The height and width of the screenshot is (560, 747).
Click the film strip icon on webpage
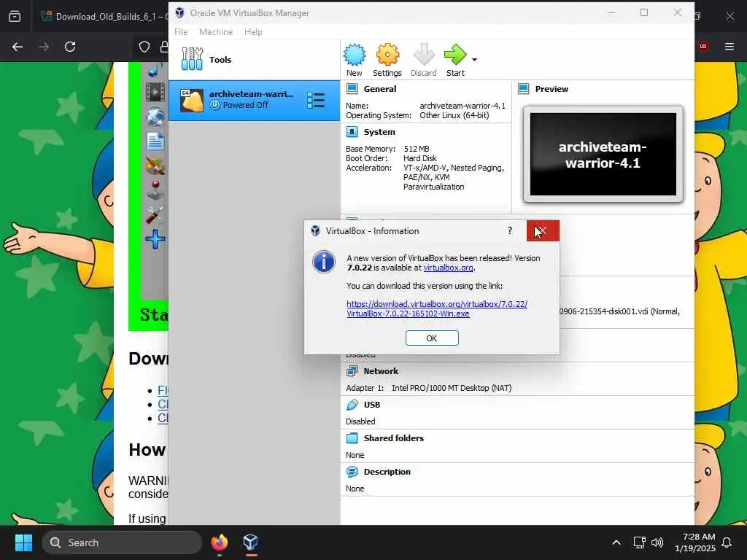tap(155, 92)
